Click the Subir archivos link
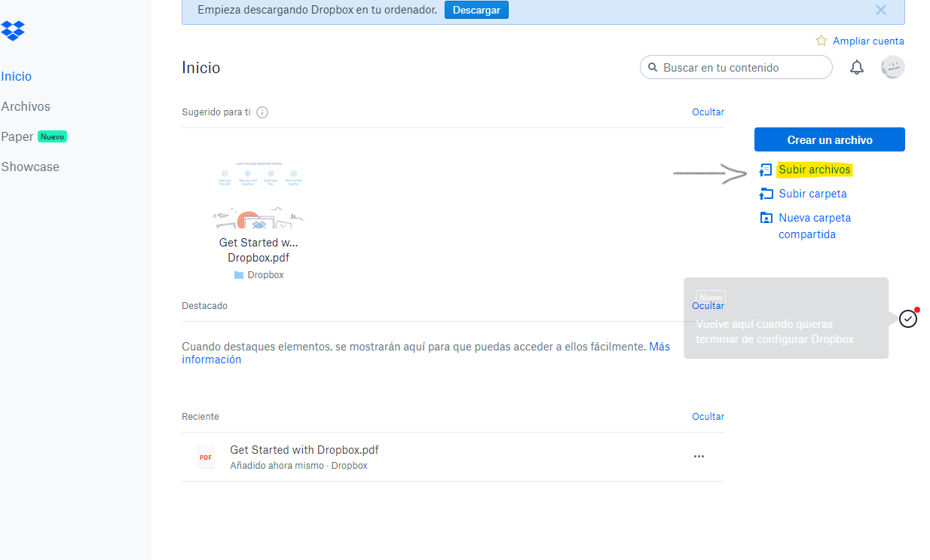 pos(815,170)
